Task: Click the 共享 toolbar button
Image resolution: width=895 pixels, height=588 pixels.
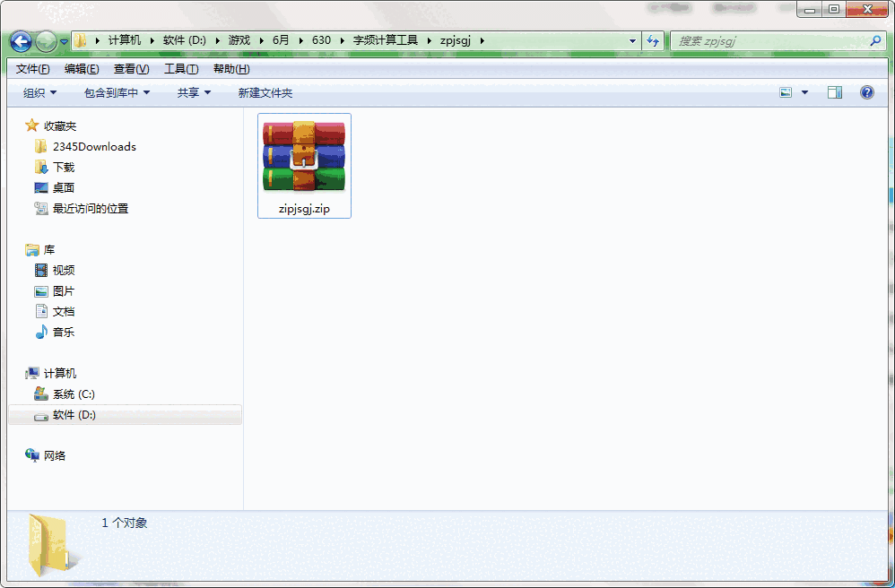Action: pyautogui.click(x=193, y=91)
